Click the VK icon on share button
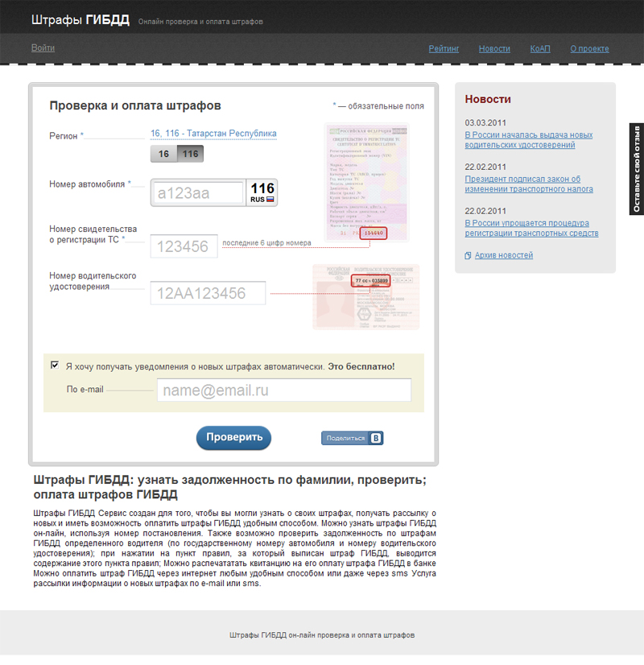The height and width of the screenshot is (665, 644). 375,438
